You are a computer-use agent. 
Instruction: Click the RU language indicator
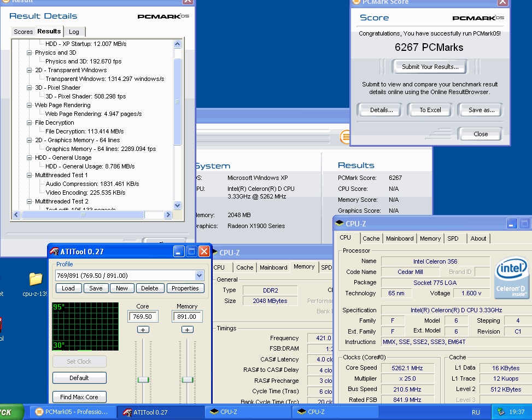click(476, 412)
